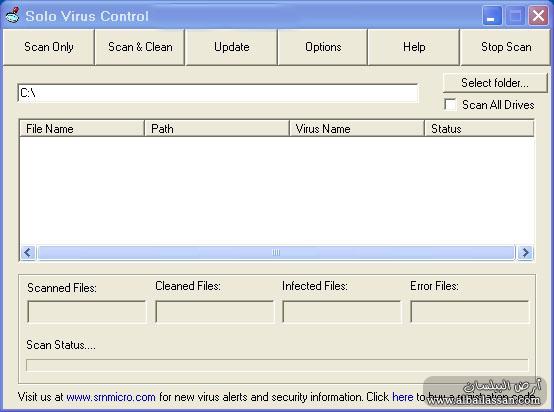554x412 pixels.
Task: Sort by Path column header
Action: pyautogui.click(x=217, y=129)
